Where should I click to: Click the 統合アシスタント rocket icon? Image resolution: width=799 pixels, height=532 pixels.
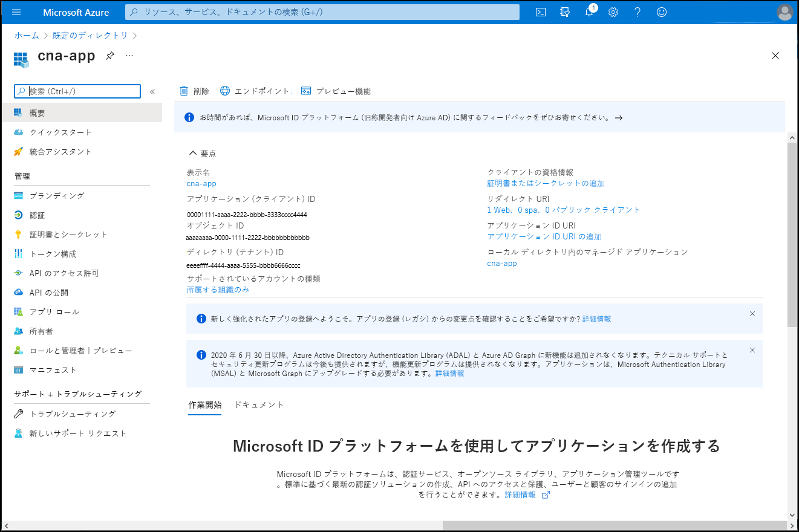[x=18, y=152]
